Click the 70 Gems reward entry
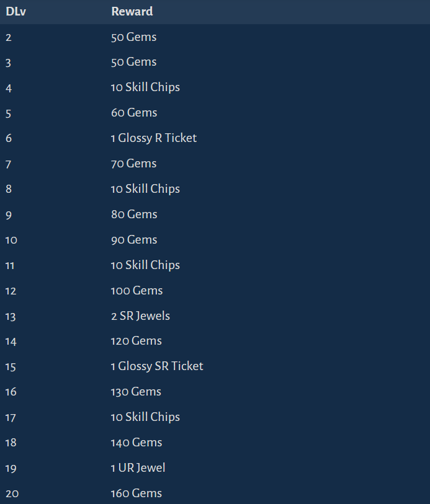This screenshot has height=504, width=430. click(134, 164)
